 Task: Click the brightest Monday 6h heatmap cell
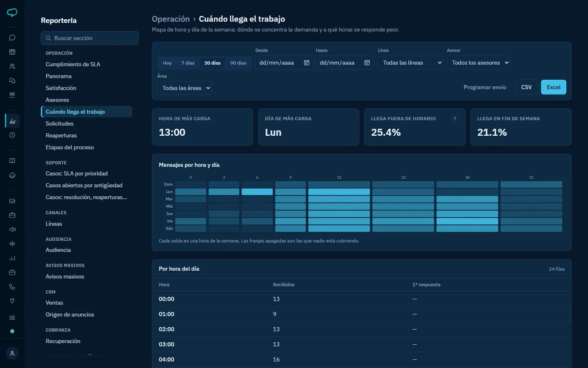click(x=257, y=192)
